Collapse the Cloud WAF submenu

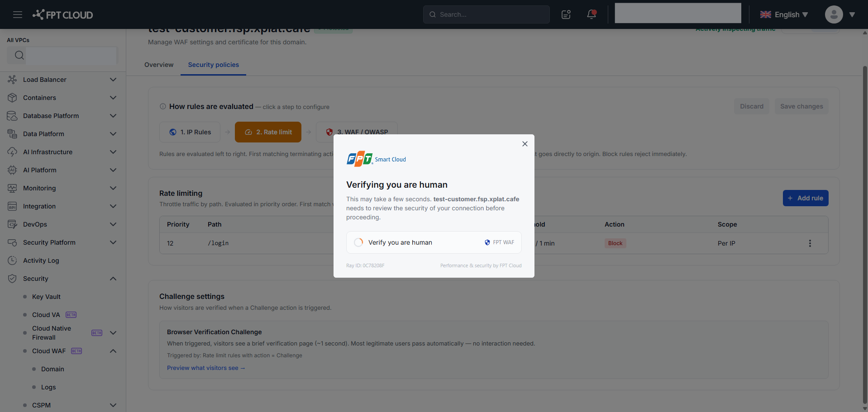tap(113, 351)
